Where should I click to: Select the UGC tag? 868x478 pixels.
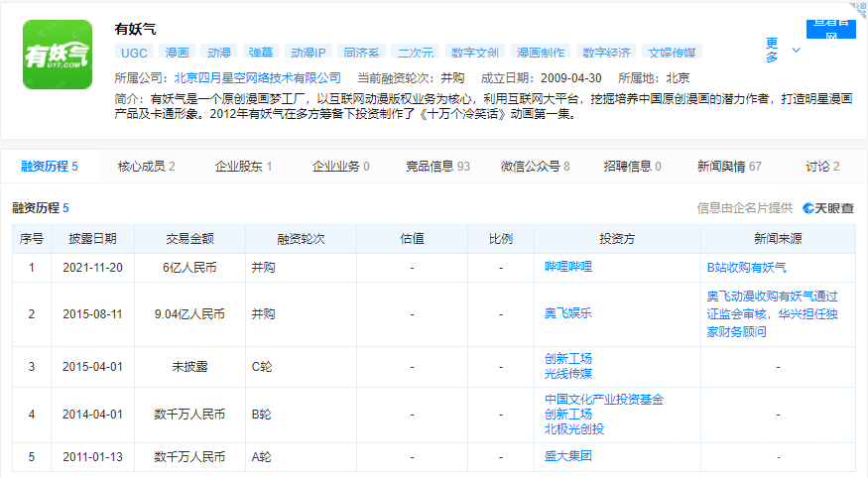tap(134, 53)
